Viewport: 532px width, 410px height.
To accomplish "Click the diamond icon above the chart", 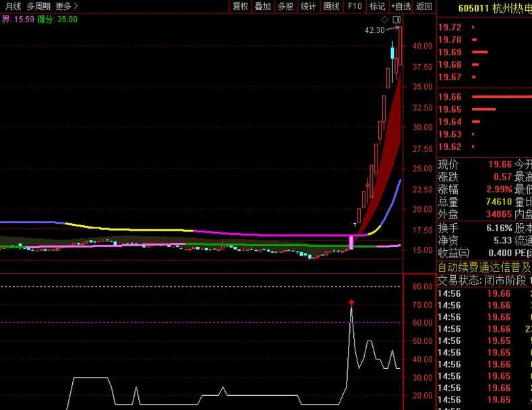I will pos(384,20).
